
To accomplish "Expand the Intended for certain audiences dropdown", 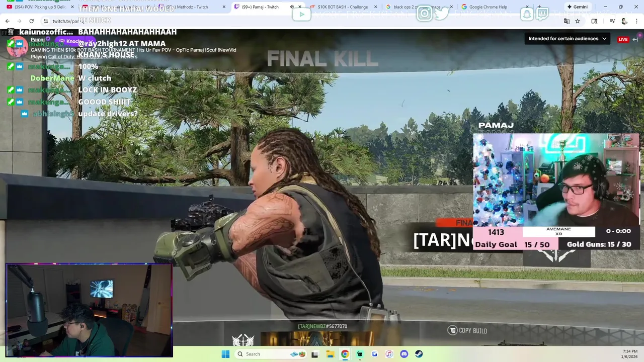I will click(567, 39).
